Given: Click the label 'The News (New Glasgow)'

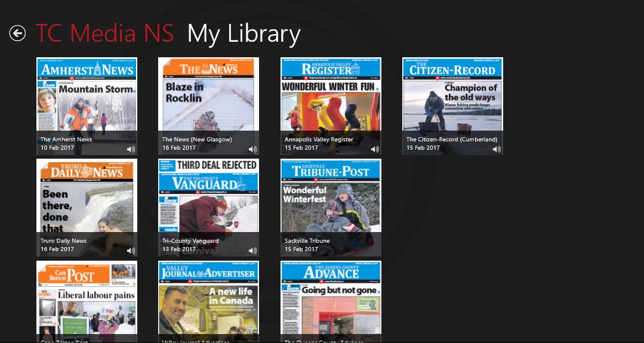Looking at the screenshot, I should click(197, 140).
